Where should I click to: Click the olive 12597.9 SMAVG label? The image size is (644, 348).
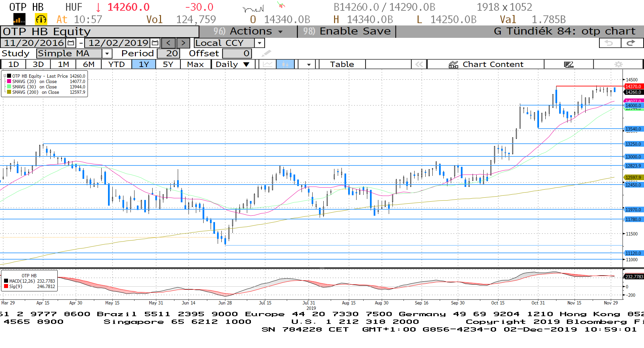(x=633, y=178)
